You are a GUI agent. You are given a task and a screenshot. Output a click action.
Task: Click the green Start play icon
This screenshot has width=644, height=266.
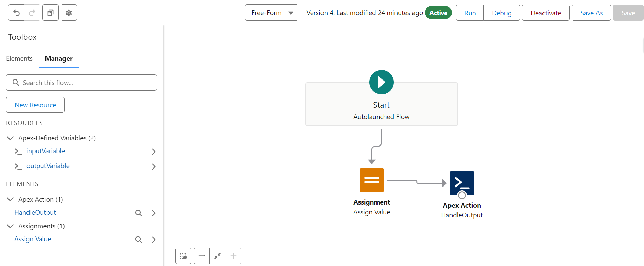(x=381, y=82)
